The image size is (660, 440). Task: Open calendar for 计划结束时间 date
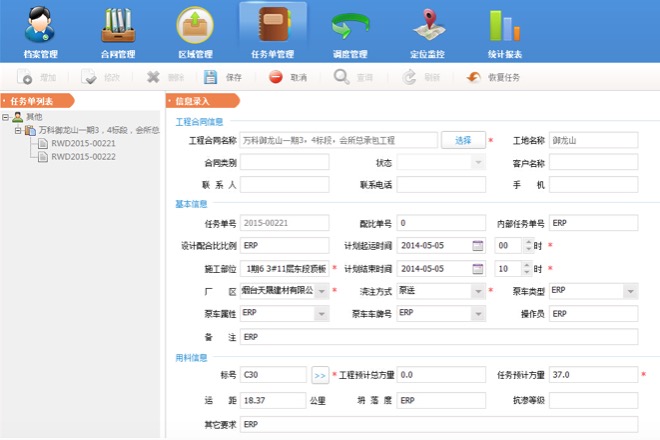click(x=478, y=269)
